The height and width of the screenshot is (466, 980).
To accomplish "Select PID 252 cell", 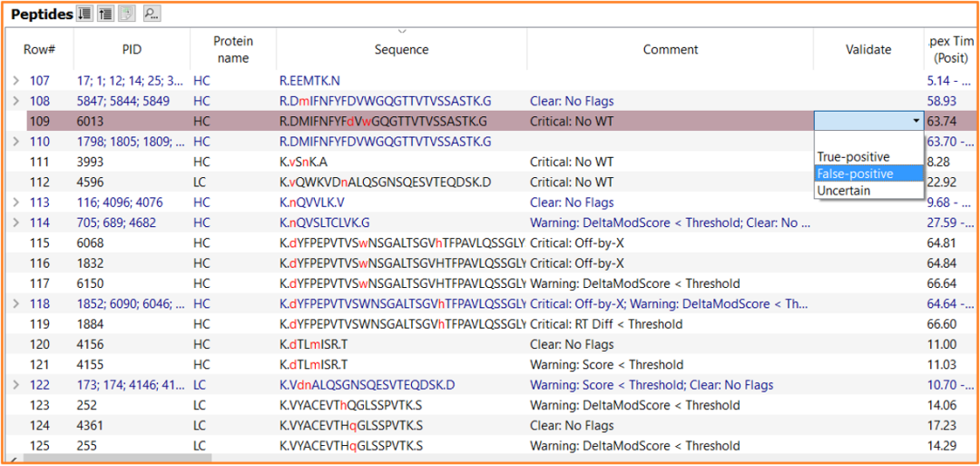I will click(86, 406).
